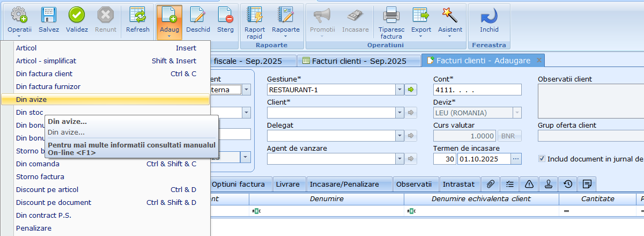
Task: Select Din factura furnizor menu entry
Action: (x=48, y=86)
